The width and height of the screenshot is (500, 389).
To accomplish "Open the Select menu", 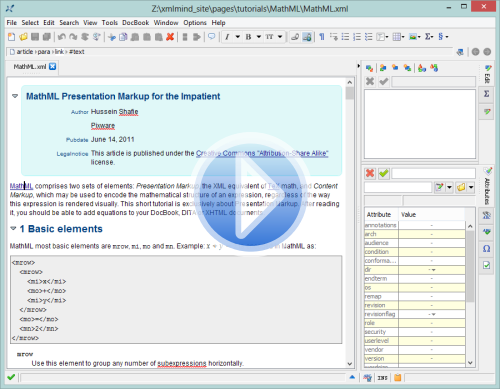I will (x=30, y=23).
